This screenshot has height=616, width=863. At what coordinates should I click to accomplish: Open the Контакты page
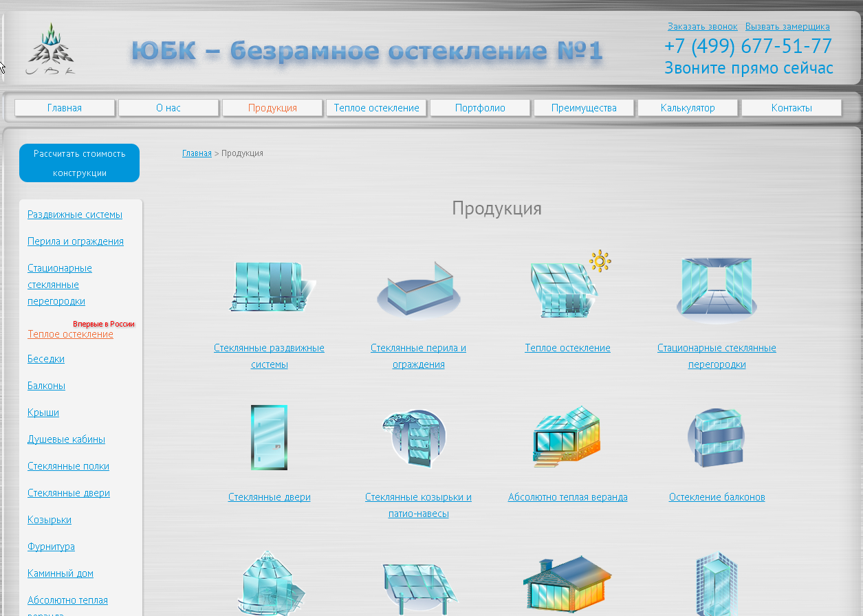(x=791, y=108)
